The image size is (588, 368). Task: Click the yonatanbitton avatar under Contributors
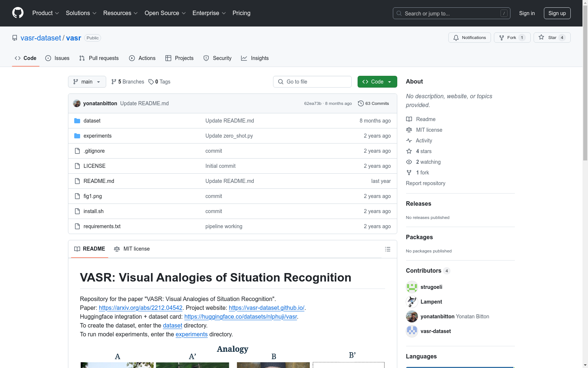(x=412, y=316)
